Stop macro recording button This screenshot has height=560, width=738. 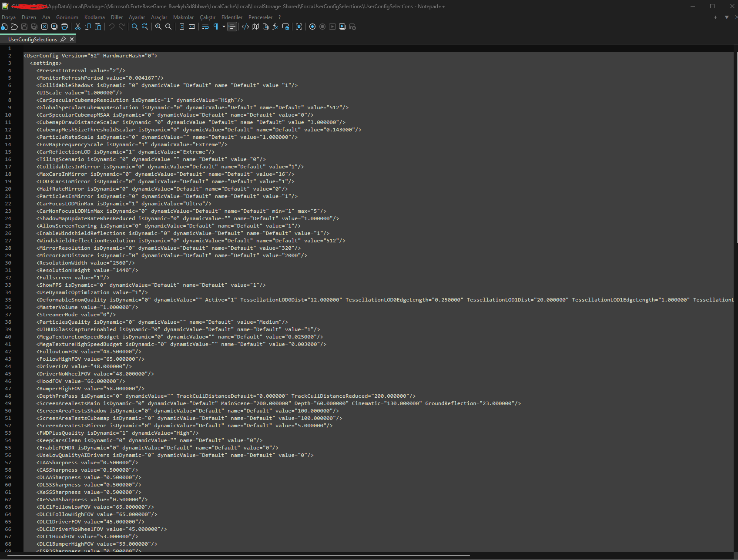click(322, 27)
